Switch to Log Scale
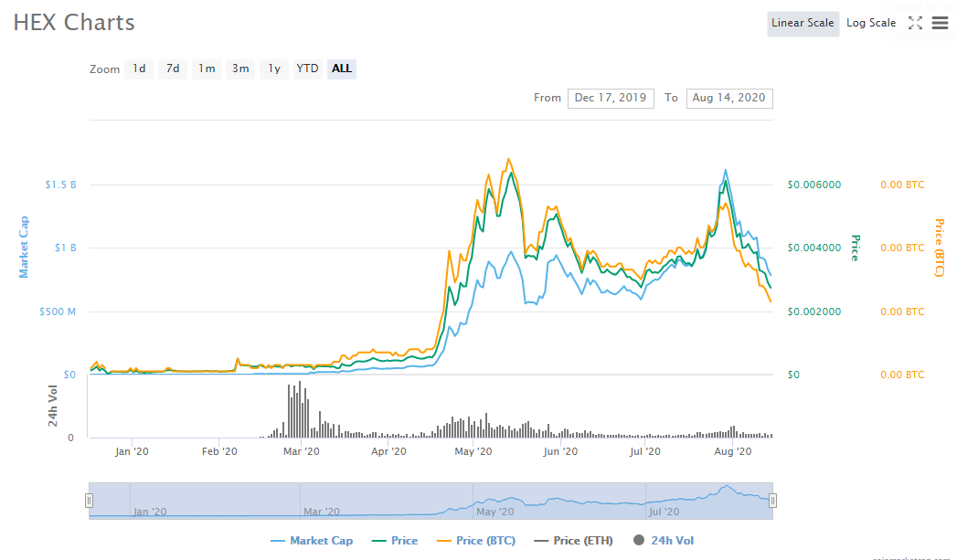This screenshot has height=560, width=957. pos(871,23)
